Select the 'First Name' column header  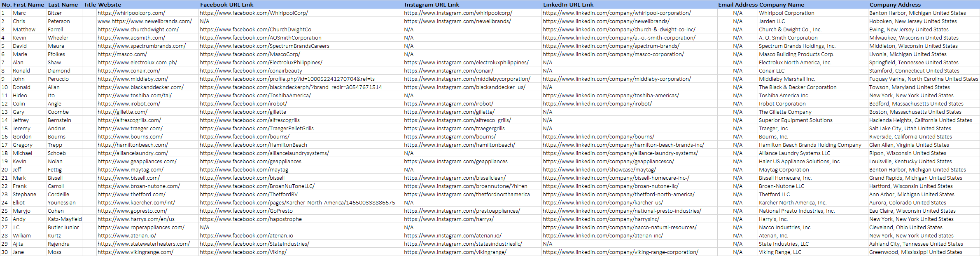(28, 5)
